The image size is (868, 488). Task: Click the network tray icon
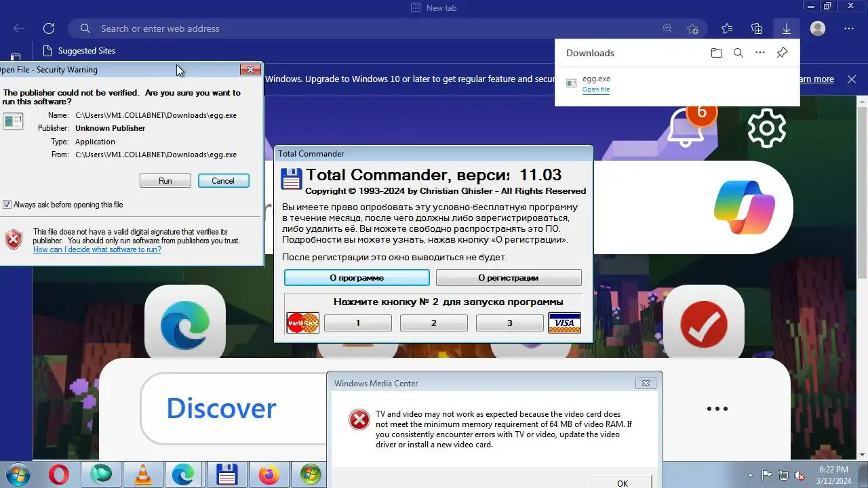tap(783, 475)
